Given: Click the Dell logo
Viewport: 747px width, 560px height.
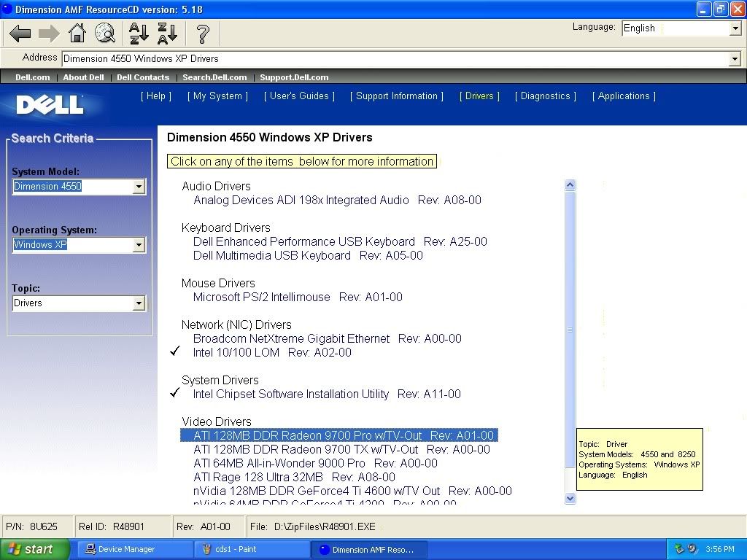Looking at the screenshot, I should pyautogui.click(x=50, y=105).
